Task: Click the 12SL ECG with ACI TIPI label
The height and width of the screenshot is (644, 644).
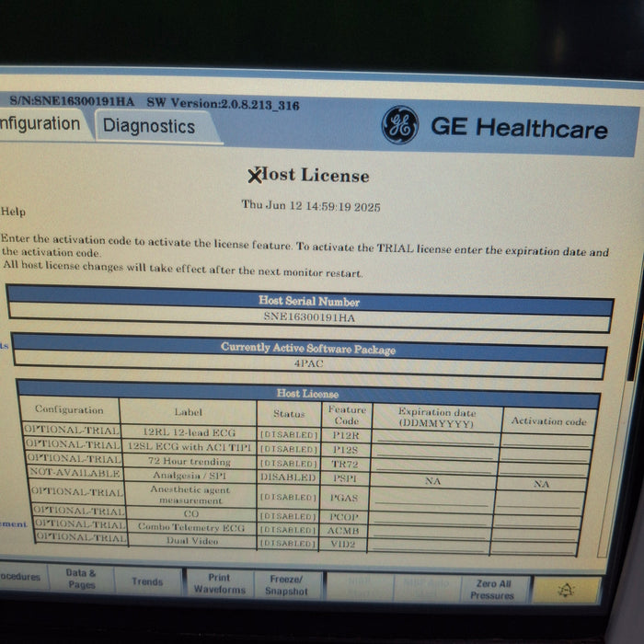Action: 189,447
